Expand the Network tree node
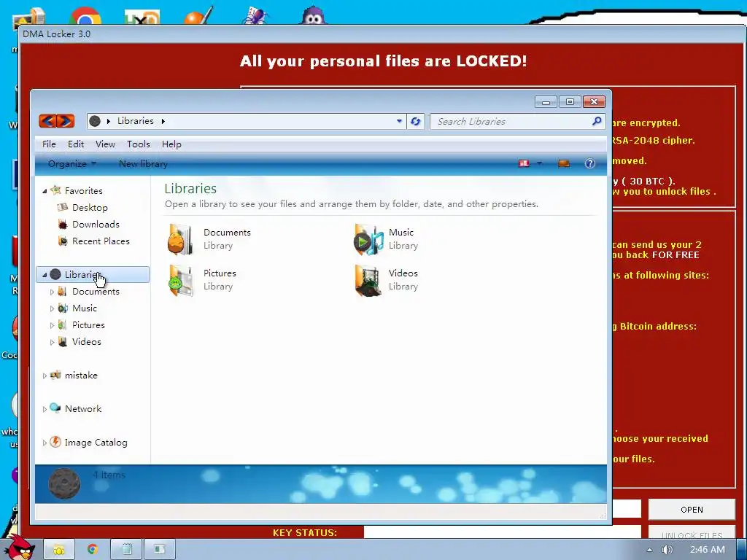The width and height of the screenshot is (747, 560). point(44,409)
